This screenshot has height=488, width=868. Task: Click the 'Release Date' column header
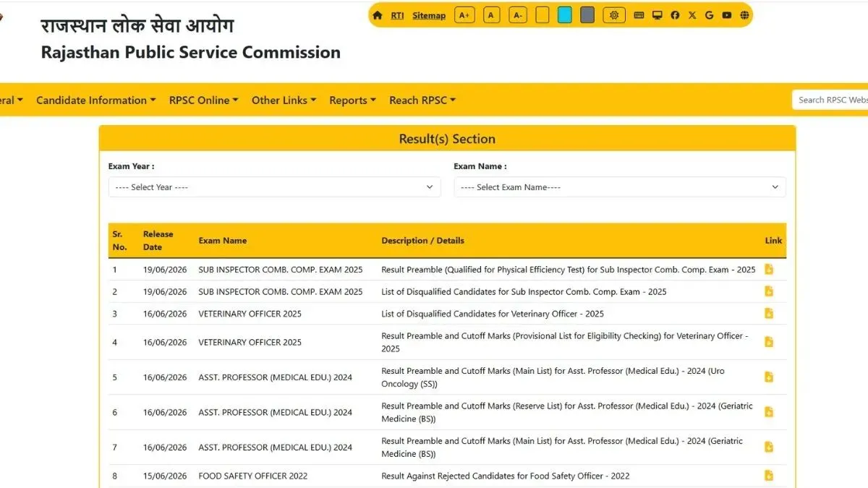pos(158,241)
